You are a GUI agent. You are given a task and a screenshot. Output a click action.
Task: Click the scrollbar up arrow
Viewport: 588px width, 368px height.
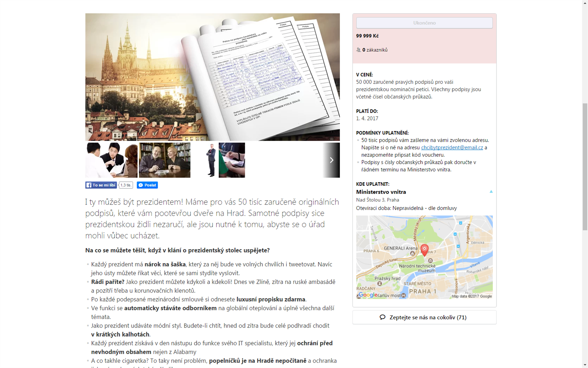tap(585, 3)
